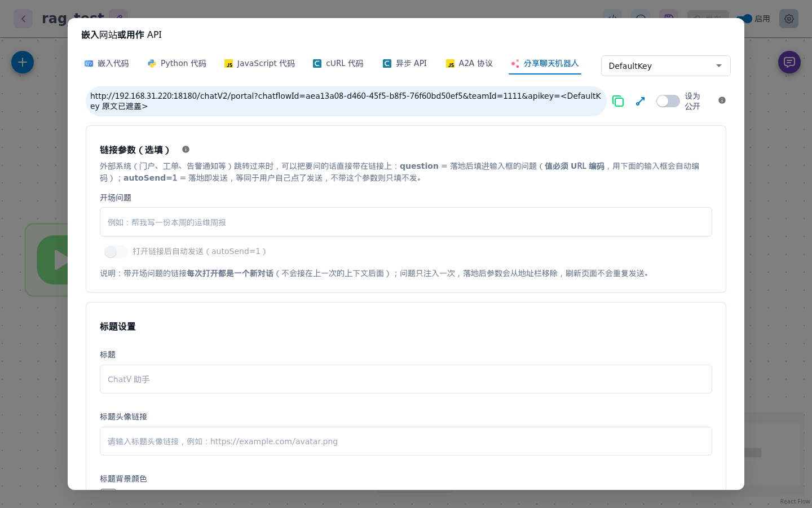Click the share URL text box

point(346,101)
